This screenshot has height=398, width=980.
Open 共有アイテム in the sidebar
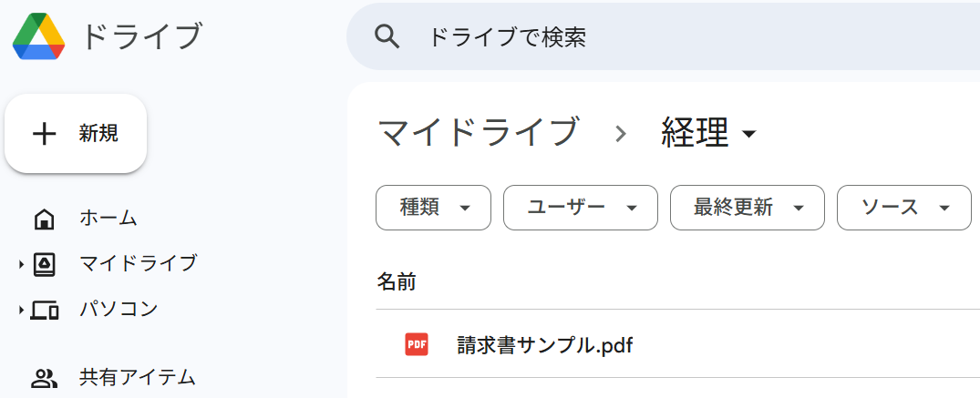[x=137, y=376]
